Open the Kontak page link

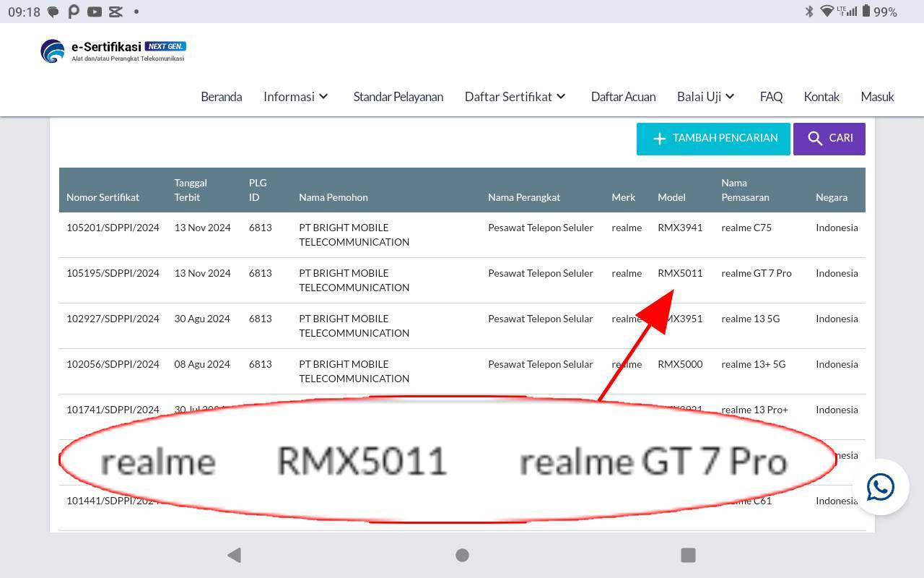[x=821, y=96]
